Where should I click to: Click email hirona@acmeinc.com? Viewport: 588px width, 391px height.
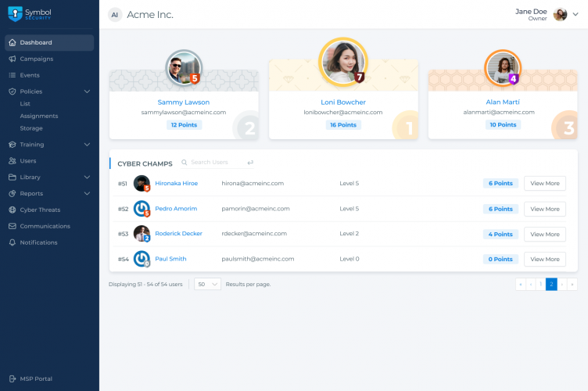[253, 183]
